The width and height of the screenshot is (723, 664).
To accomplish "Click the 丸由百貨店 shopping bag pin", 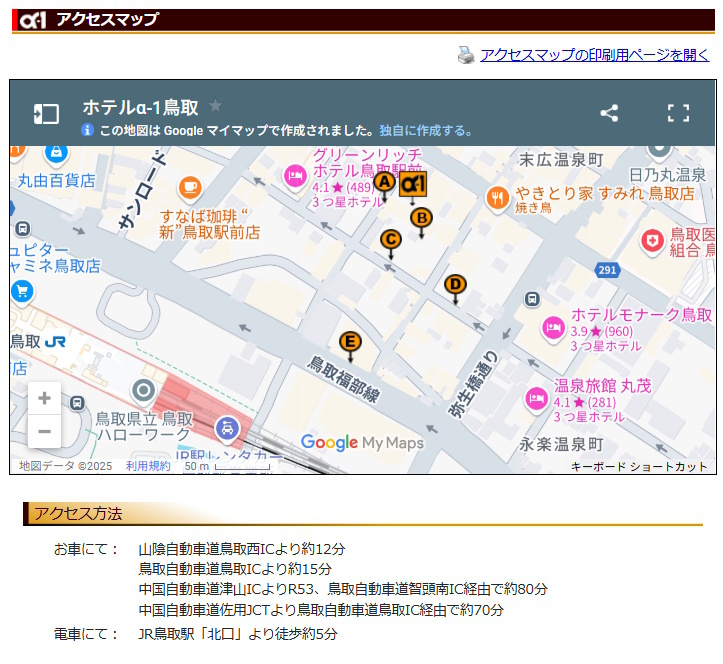I will (x=56, y=153).
